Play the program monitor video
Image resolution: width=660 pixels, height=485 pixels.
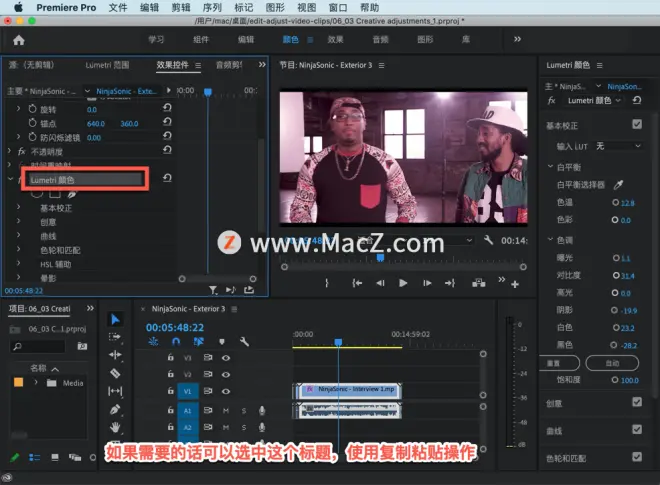pyautogui.click(x=403, y=283)
